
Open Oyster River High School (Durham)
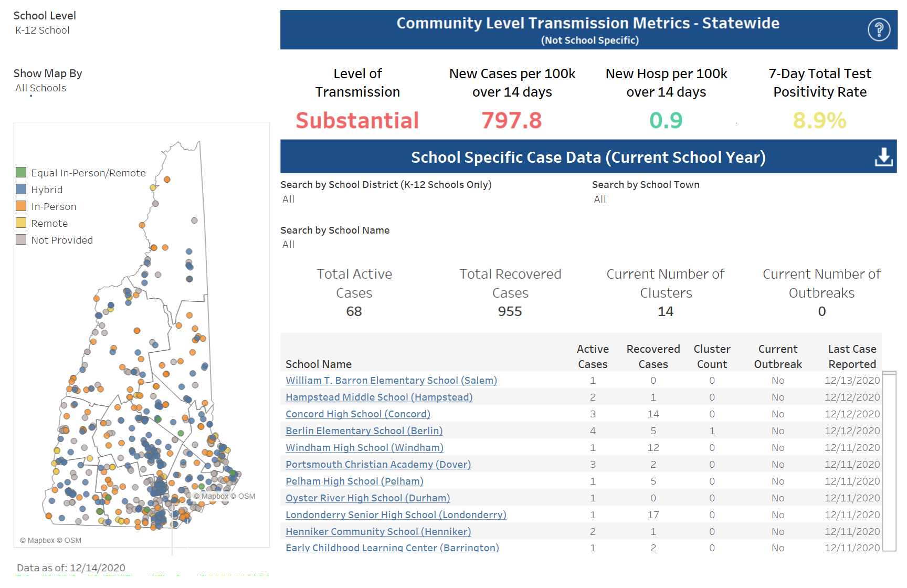point(367,498)
